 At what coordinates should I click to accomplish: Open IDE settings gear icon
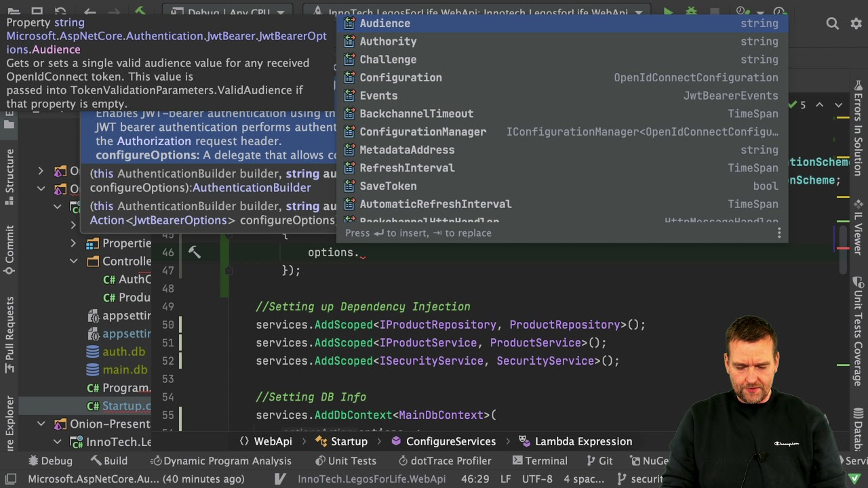(856, 24)
